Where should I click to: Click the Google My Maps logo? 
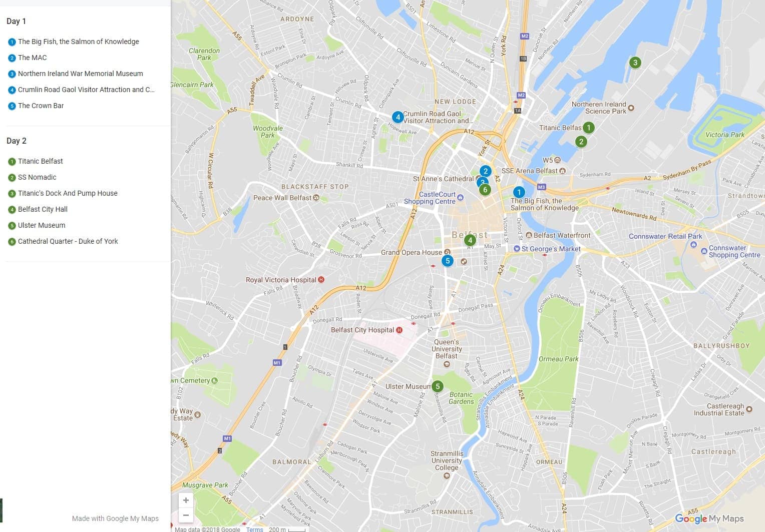coord(709,518)
